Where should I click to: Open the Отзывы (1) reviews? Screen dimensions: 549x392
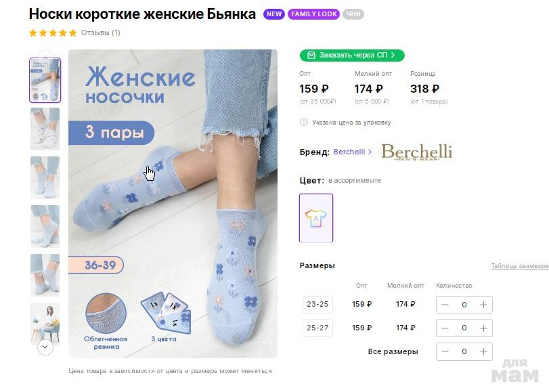(101, 32)
